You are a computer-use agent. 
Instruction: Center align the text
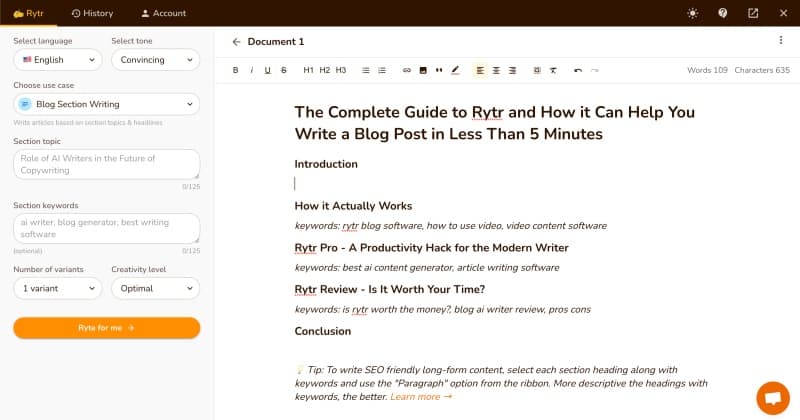497,70
